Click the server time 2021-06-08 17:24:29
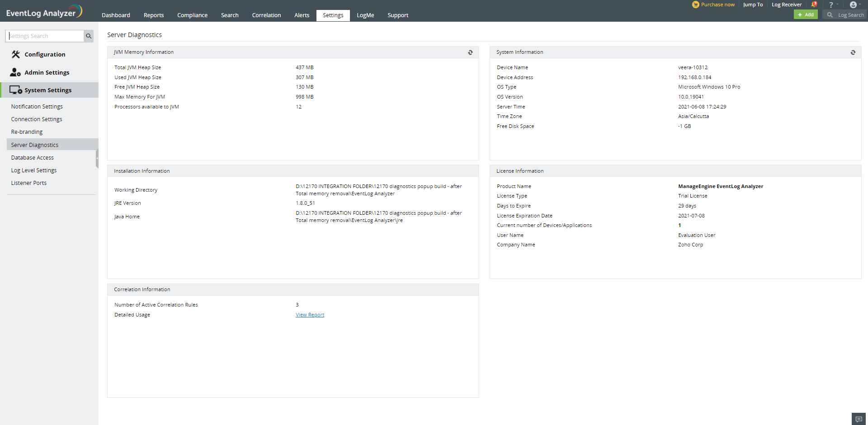Screen dimensions: 868x425 click(x=702, y=107)
